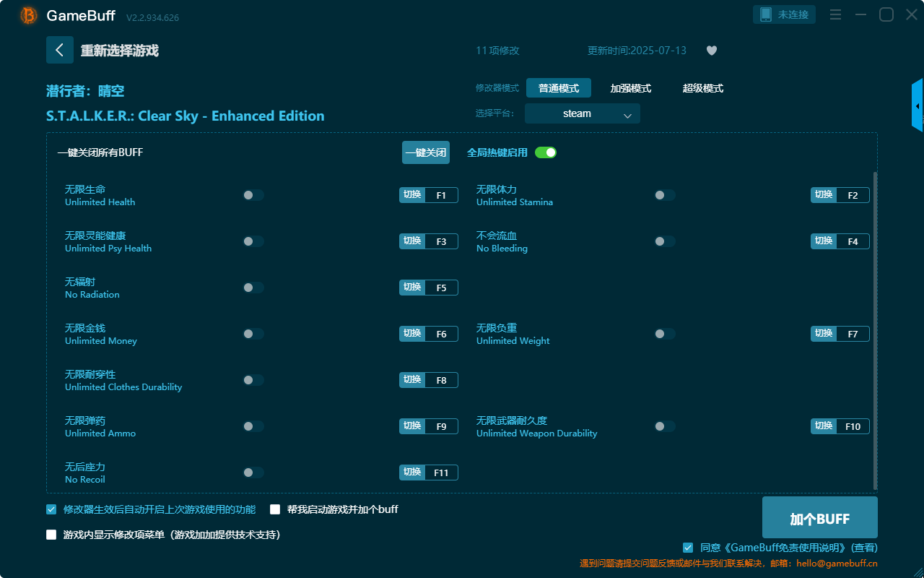Screen dimensions: 924x578
Task: Switch to 超级模式 mode tab
Action: click(703, 88)
